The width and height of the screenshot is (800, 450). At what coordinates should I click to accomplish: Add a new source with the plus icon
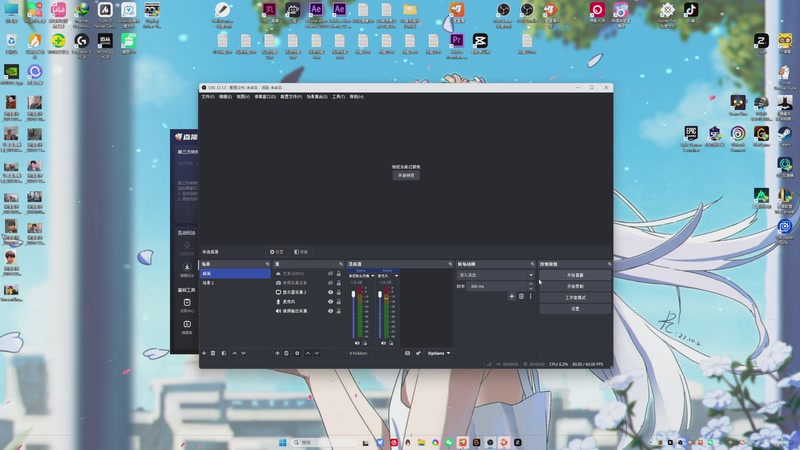coord(278,353)
